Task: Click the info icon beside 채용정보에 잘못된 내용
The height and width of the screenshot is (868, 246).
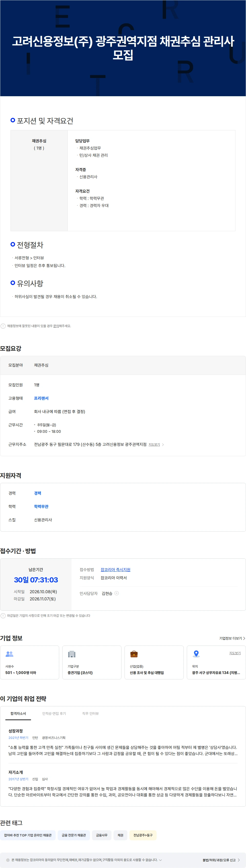Action: point(3,326)
